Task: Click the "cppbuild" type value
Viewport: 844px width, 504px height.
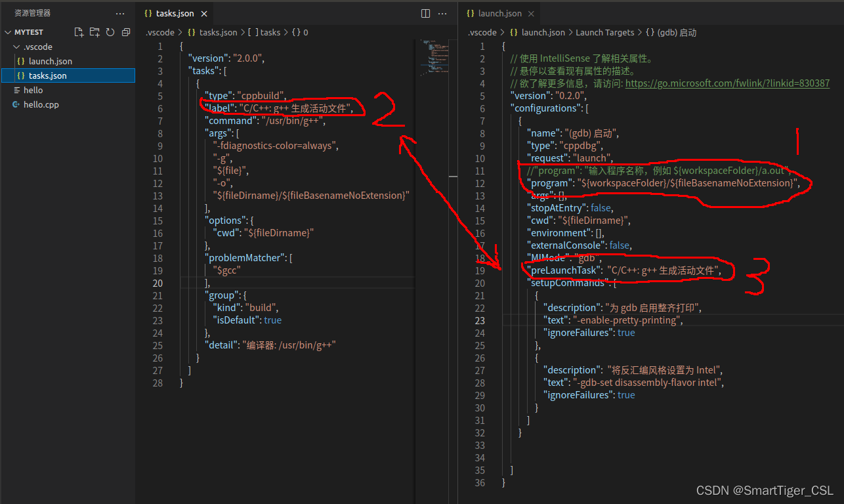Action: 262,96
